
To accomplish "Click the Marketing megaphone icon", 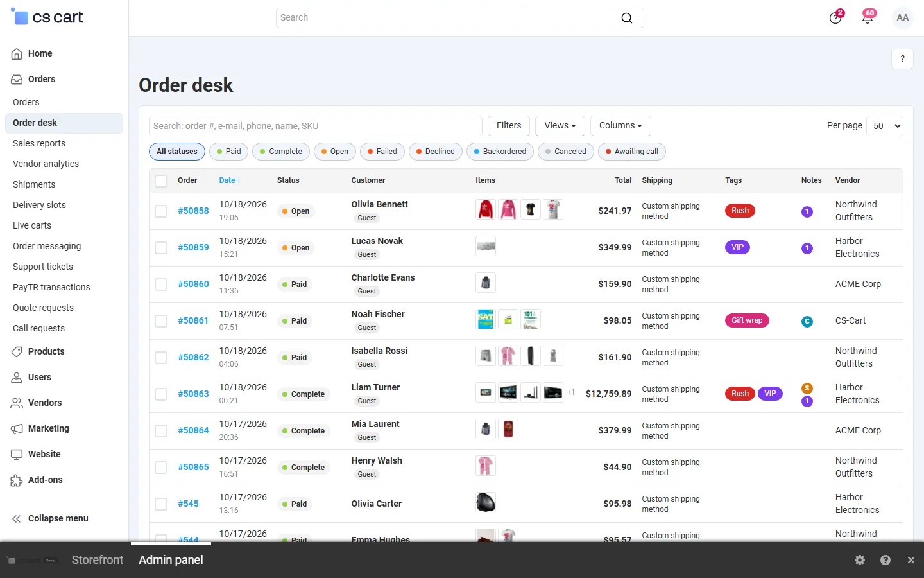I will (17, 429).
